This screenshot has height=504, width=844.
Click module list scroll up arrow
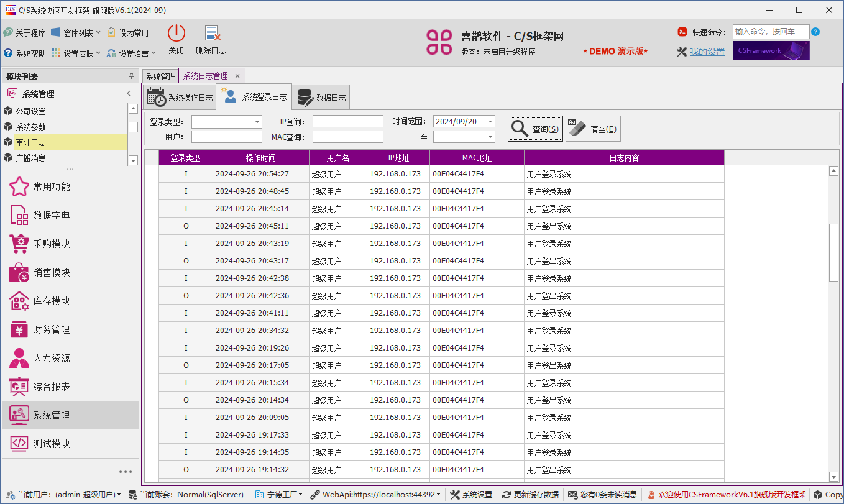132,108
